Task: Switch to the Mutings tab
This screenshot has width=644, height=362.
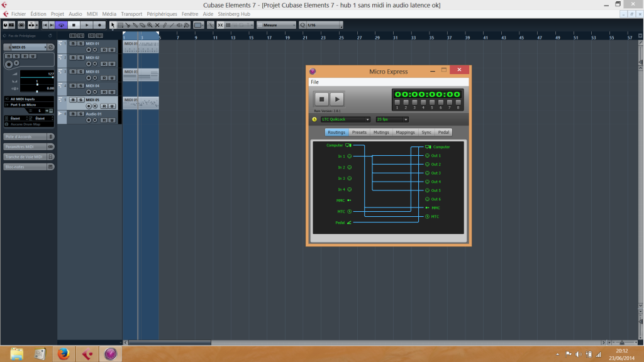Action: point(381,132)
